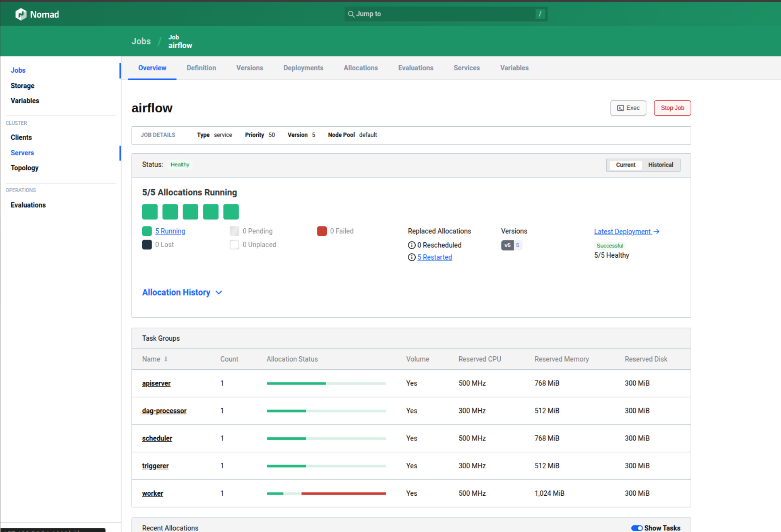Click the arrow icon after Latest Deployment
The width and height of the screenshot is (781, 532).
click(x=657, y=231)
